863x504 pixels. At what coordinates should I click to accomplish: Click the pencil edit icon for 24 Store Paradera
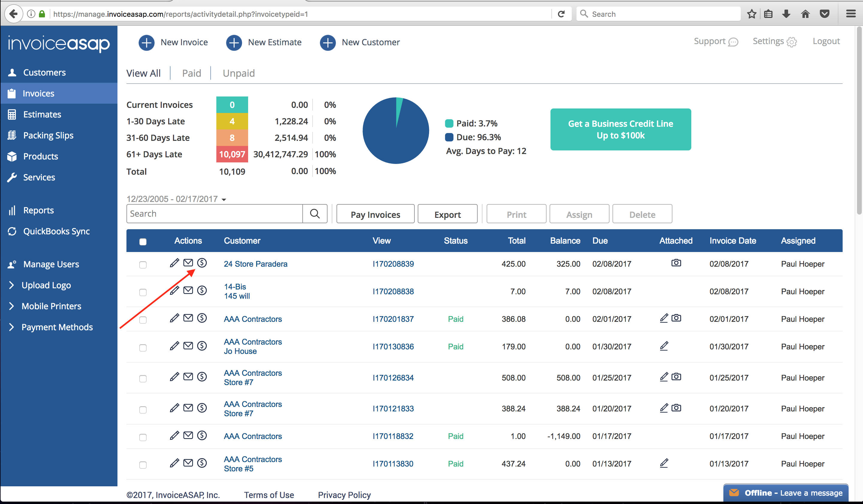point(174,263)
